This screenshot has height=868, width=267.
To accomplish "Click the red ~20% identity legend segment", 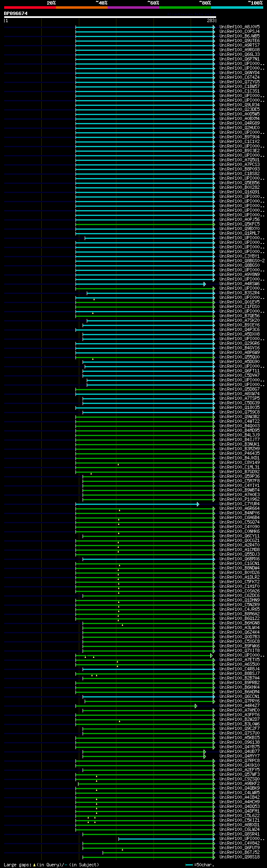I will (x=30, y=8).
